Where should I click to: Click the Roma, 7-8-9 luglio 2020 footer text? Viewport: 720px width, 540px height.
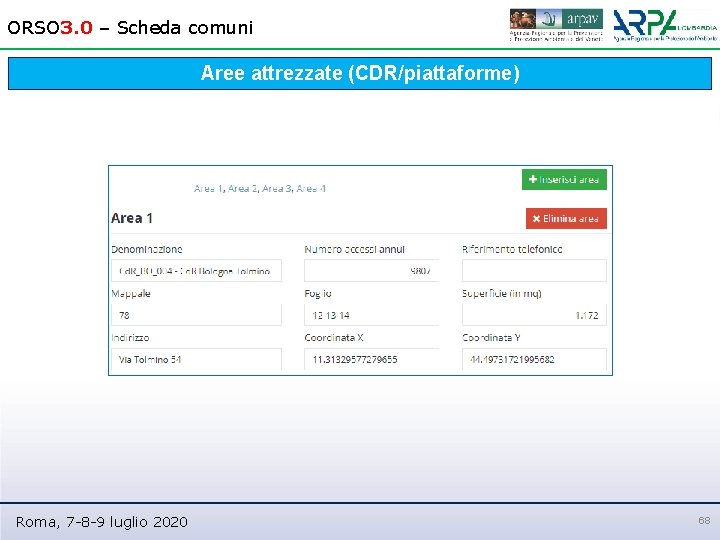point(101,522)
